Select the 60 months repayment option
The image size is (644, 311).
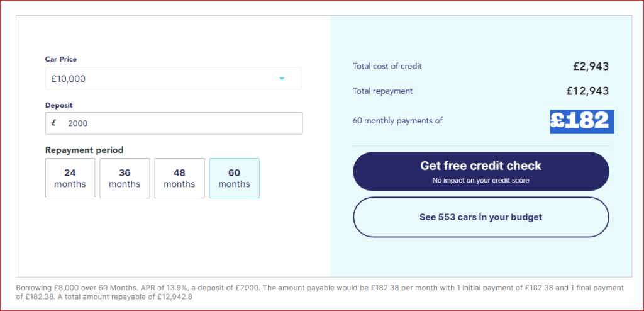point(234,178)
